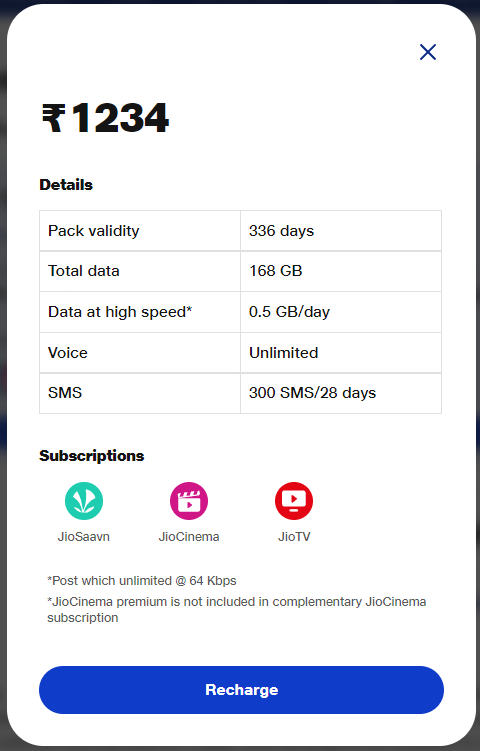Click the Voice Unlimited value cell
The width and height of the screenshot is (480, 751).
click(341, 353)
